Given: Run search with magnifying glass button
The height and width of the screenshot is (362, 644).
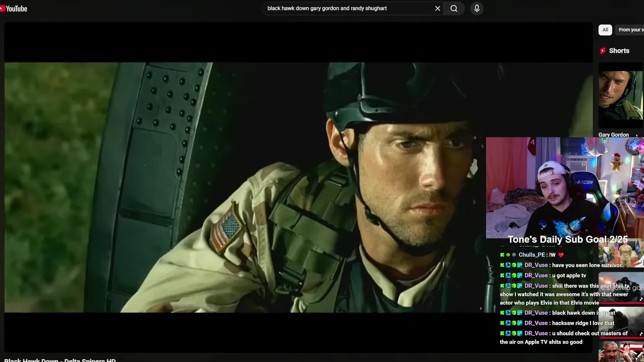Looking at the screenshot, I should 454,9.
